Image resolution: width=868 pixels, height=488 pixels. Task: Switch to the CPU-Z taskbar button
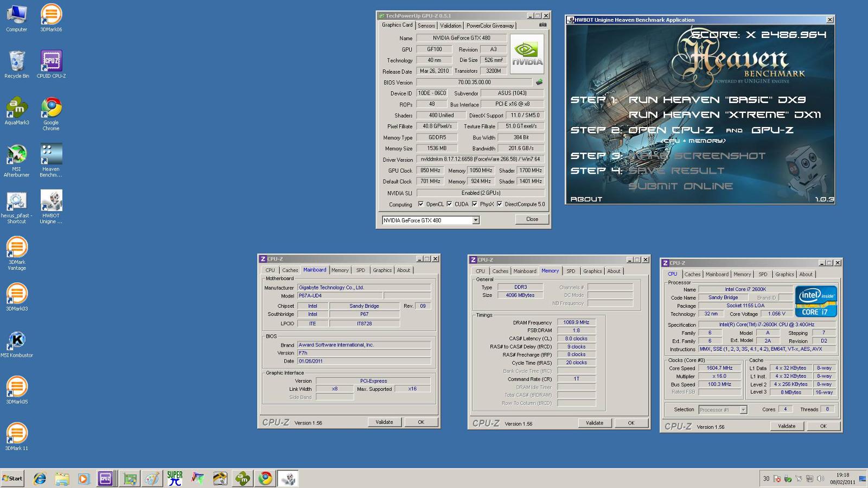click(106, 478)
